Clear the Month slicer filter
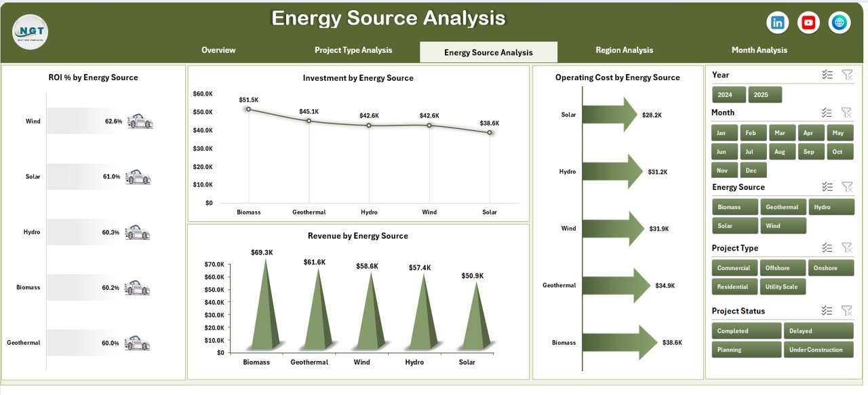The height and width of the screenshot is (395, 868). point(846,111)
